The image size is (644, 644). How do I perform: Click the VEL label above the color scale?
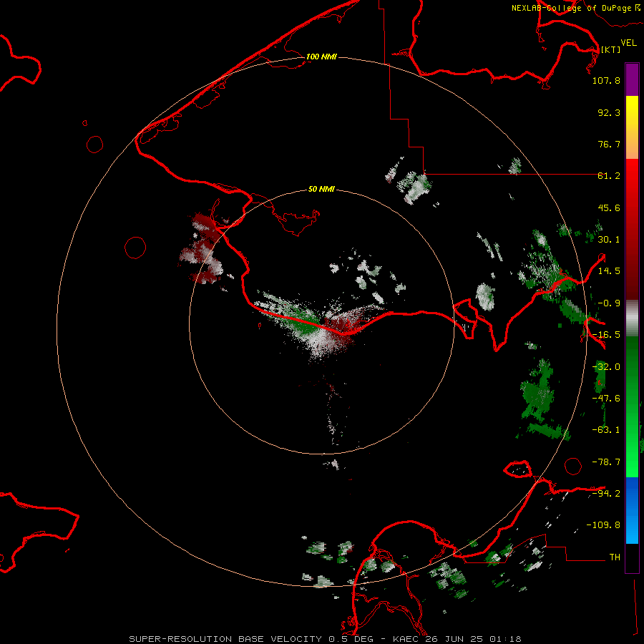pos(628,42)
